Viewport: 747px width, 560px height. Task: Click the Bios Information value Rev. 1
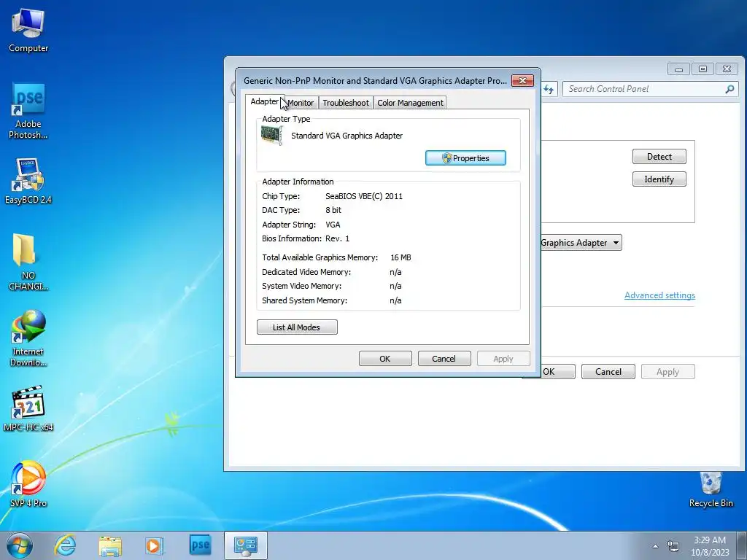(x=337, y=238)
